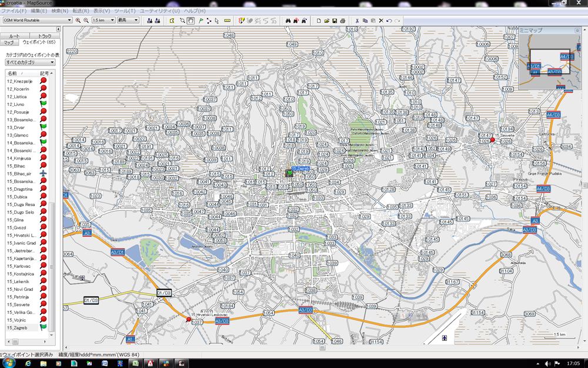Click the save file toolbar icon
This screenshot has width=588, height=368.
pyautogui.click(x=335, y=21)
